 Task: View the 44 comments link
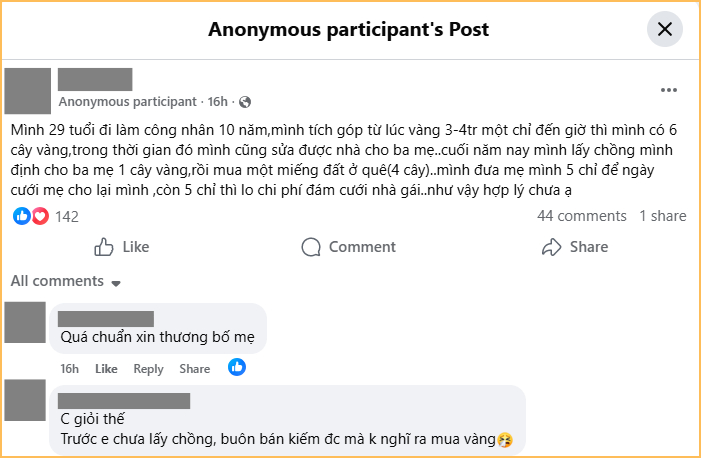[581, 216]
